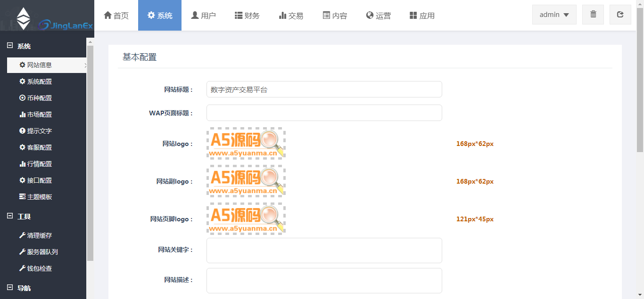
Task: Click the WAP页面标题 input field
Action: click(324, 113)
